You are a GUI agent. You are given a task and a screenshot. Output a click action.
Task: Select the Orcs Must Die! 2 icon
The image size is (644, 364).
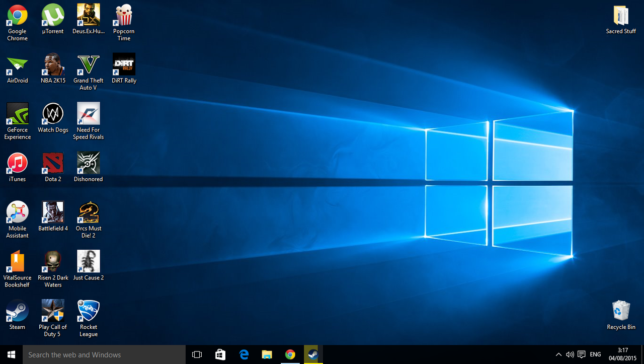(89, 220)
